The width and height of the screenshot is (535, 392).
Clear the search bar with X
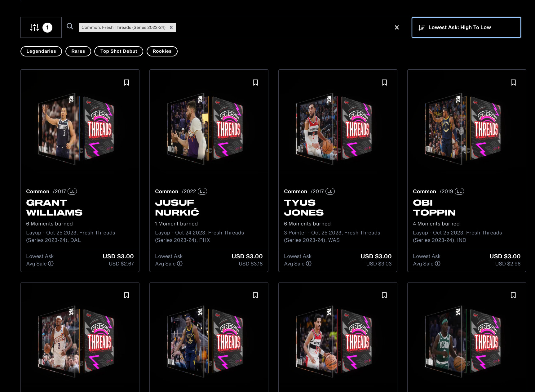397,27
